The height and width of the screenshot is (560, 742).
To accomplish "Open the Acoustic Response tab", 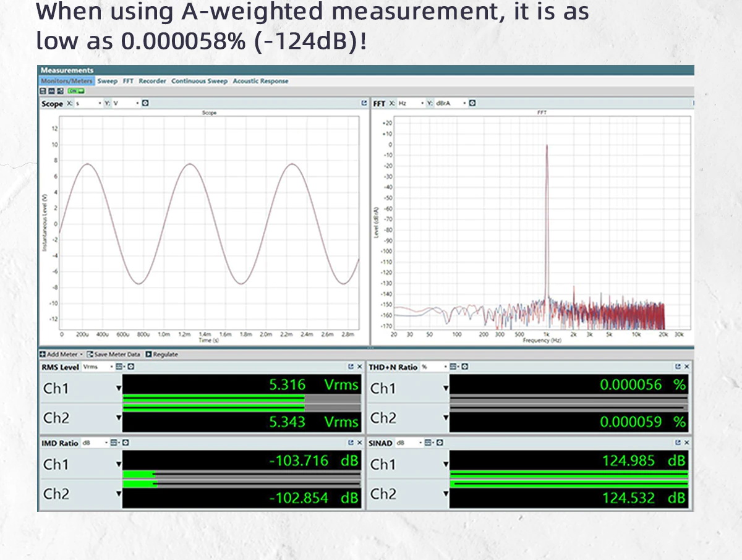I will [x=260, y=81].
